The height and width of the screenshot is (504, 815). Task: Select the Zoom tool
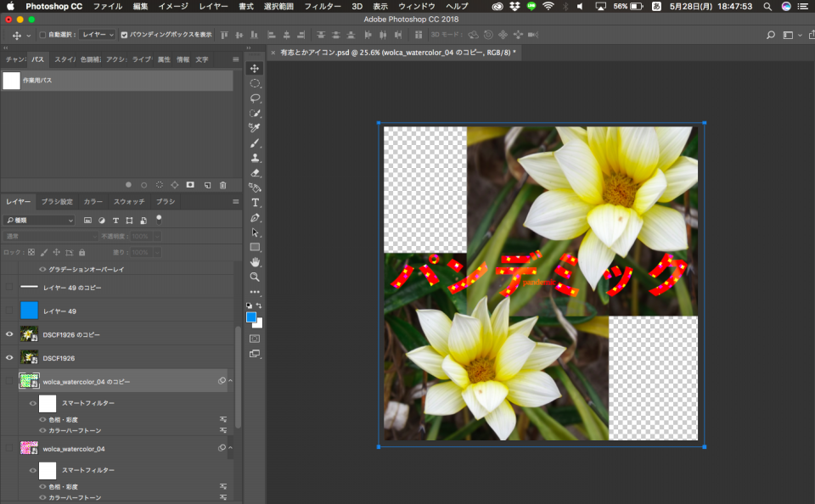click(x=255, y=277)
